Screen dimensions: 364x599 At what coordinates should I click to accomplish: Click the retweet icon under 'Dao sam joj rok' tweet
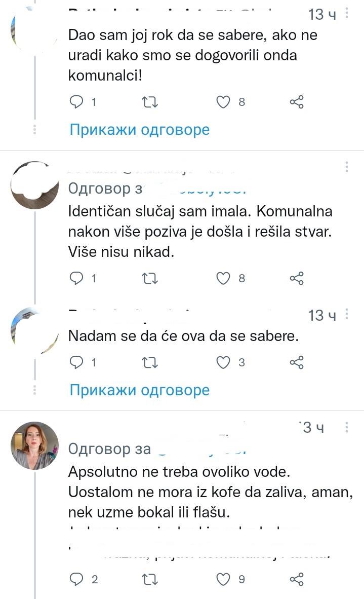click(149, 102)
